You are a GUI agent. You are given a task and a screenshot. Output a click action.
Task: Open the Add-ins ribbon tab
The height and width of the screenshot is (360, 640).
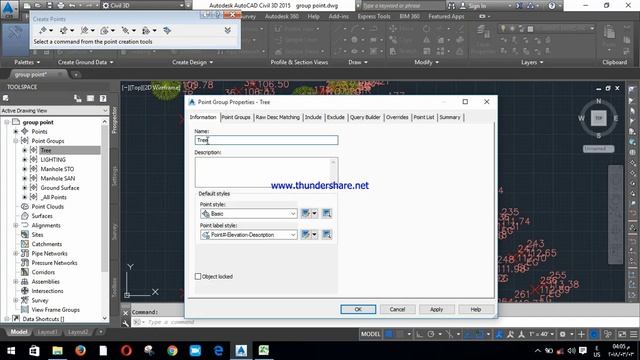(x=338, y=16)
